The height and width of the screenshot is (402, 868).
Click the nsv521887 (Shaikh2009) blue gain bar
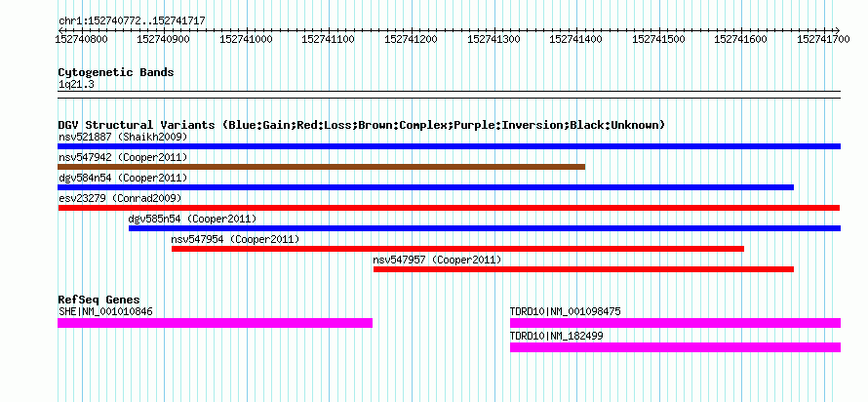pyautogui.click(x=449, y=146)
